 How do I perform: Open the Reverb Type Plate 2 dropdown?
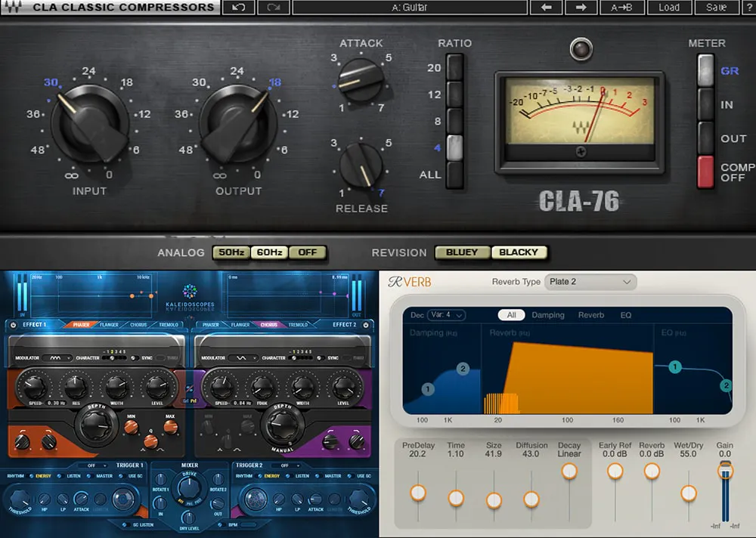(590, 282)
